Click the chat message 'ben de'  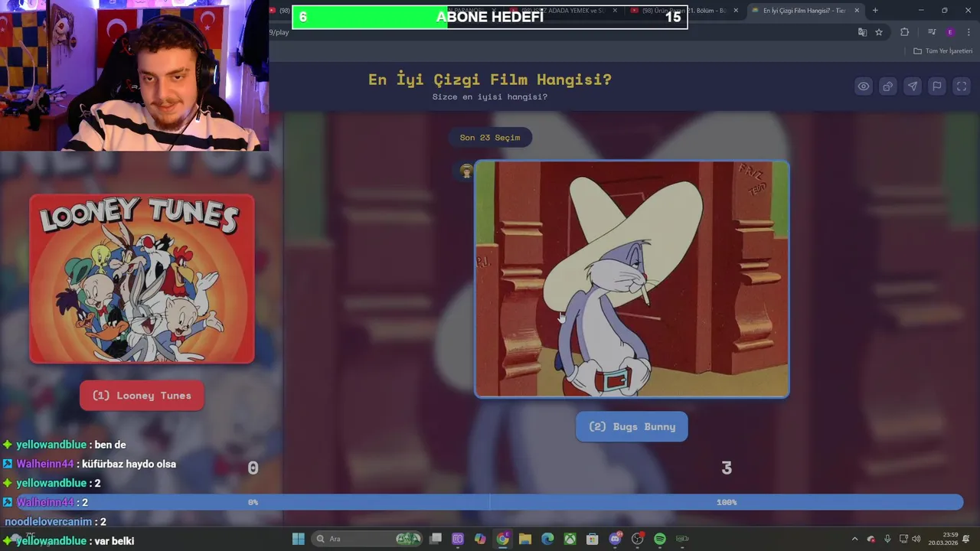coord(110,445)
